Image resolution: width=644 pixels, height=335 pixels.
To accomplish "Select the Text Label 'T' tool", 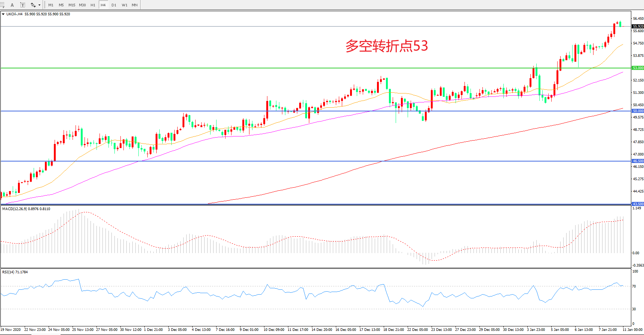I will [22, 5].
